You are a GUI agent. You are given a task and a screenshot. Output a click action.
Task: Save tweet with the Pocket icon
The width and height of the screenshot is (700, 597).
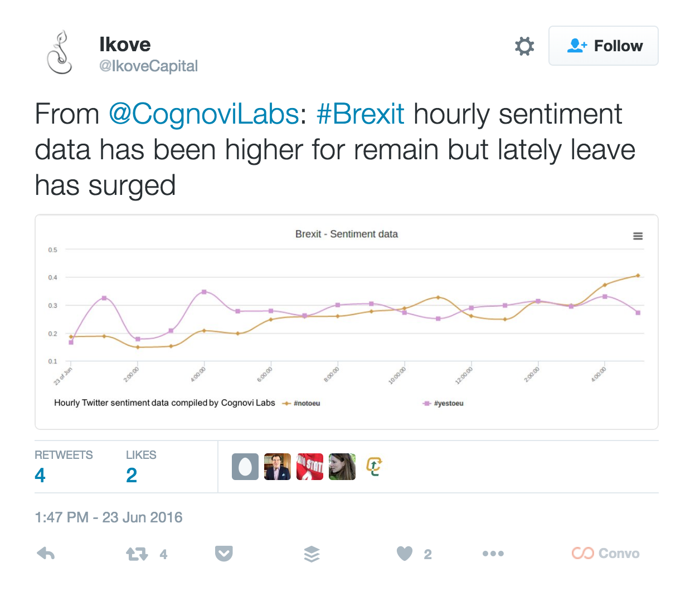[x=223, y=554]
